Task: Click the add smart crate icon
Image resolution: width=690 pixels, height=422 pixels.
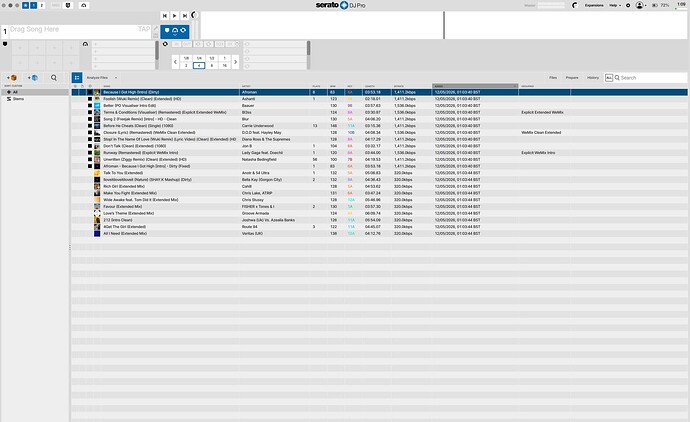Action: click(33, 78)
